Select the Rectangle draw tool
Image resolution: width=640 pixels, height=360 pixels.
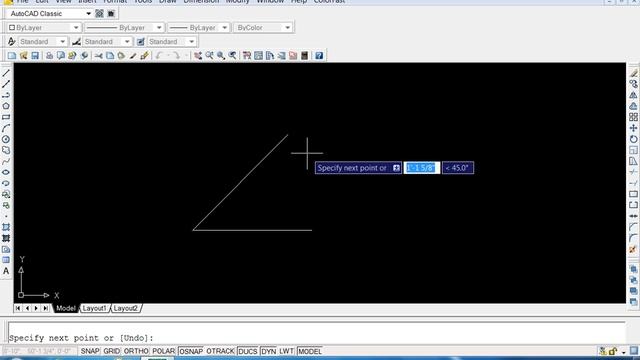6,118
